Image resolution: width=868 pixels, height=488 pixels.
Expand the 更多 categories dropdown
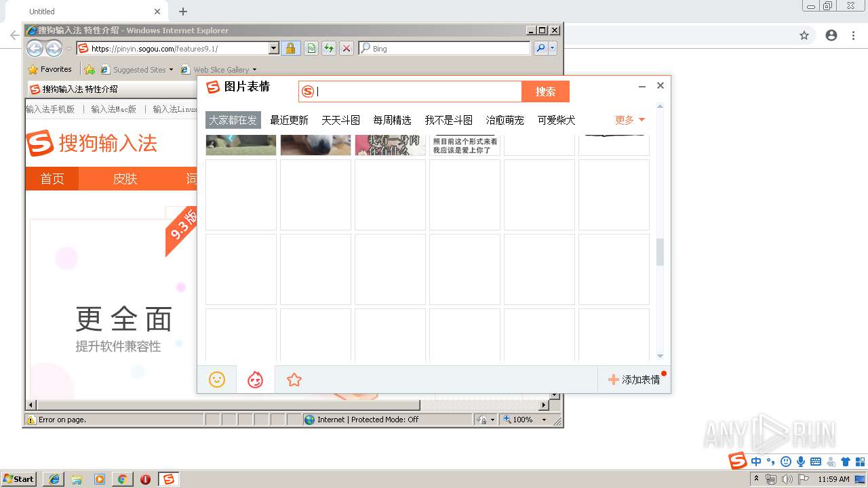(x=630, y=120)
